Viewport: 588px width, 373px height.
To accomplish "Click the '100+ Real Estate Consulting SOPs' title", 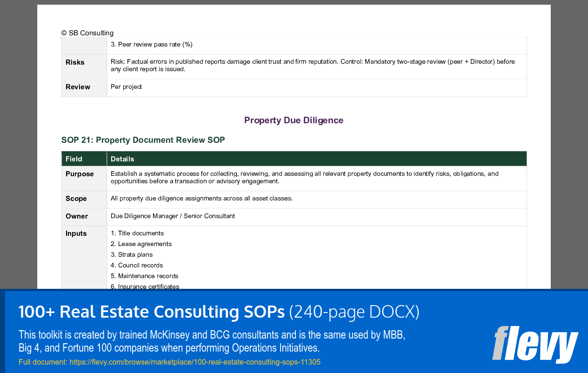I will coord(151,312).
